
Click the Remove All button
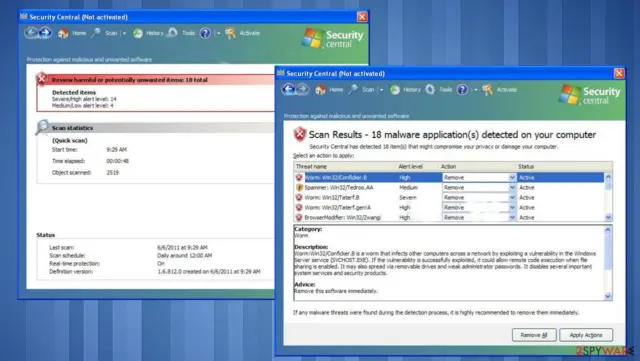point(534,335)
